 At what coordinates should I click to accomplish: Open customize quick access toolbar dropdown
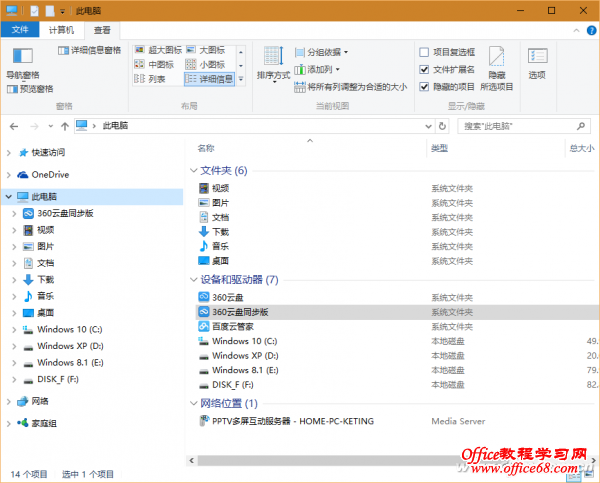62,11
